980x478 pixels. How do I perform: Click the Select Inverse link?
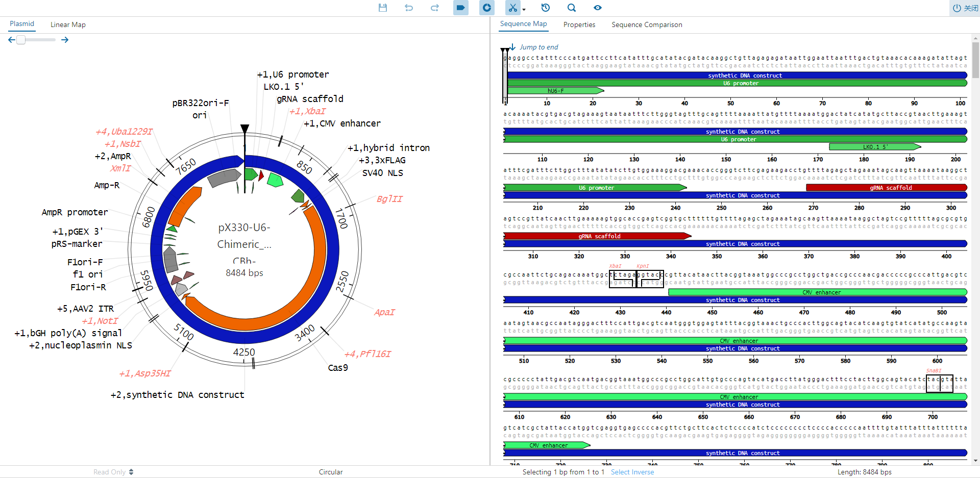point(632,472)
